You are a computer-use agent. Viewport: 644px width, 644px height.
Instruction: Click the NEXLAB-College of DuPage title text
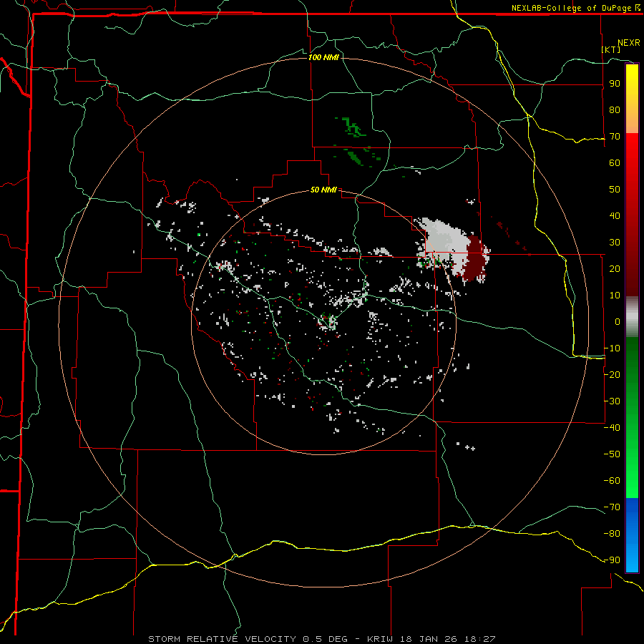tap(576, 8)
